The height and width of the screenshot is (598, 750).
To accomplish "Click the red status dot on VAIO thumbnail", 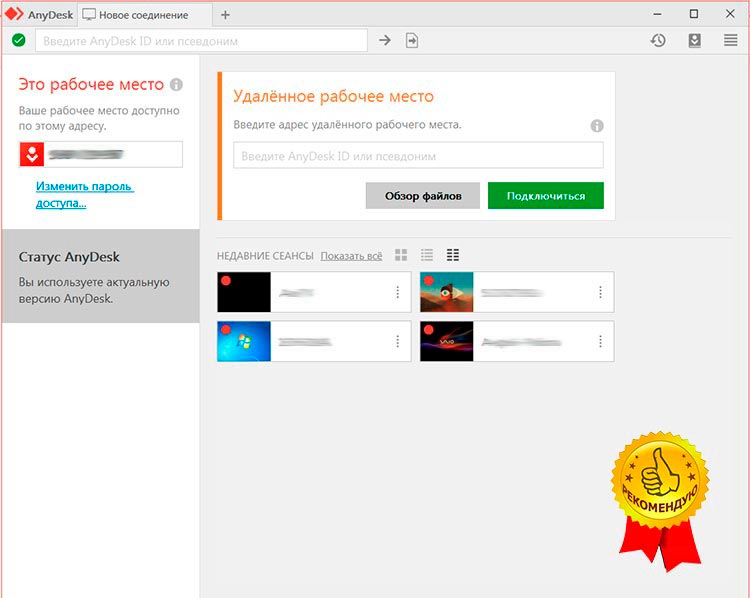I will (429, 330).
